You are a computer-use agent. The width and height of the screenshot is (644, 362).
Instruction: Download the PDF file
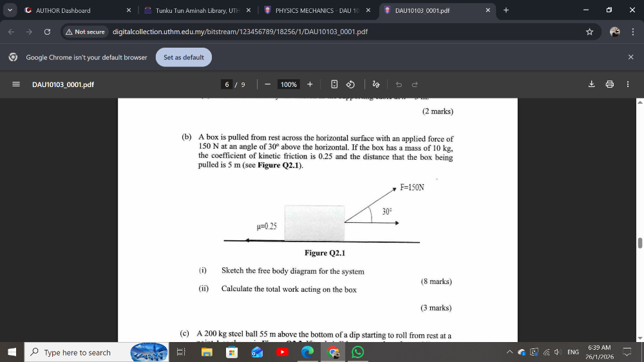click(x=591, y=84)
